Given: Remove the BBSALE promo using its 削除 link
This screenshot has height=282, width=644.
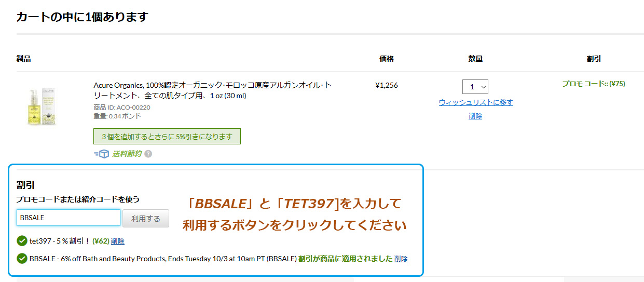Looking at the screenshot, I should click(401, 259).
